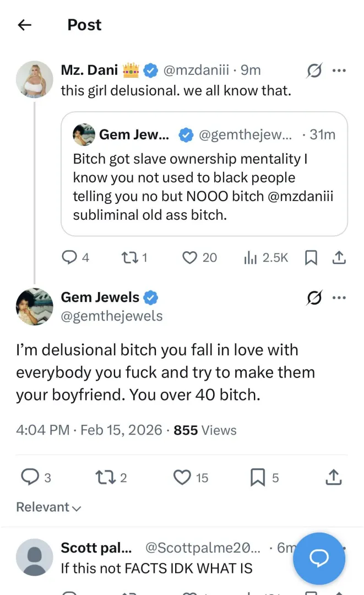364x595 pixels.
Task: Bookmark the quoted Gem Jewels tweet
Action: 311,257
